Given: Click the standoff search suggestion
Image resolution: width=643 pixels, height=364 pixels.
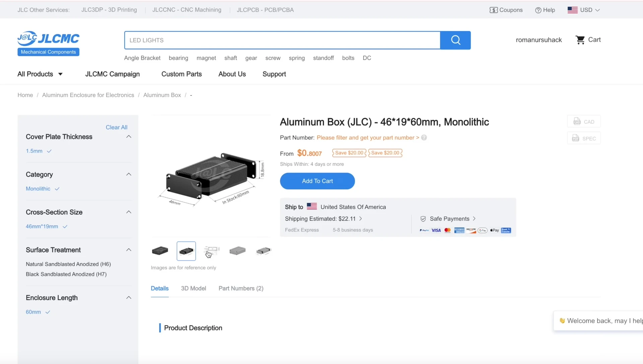Looking at the screenshot, I should 323,58.
